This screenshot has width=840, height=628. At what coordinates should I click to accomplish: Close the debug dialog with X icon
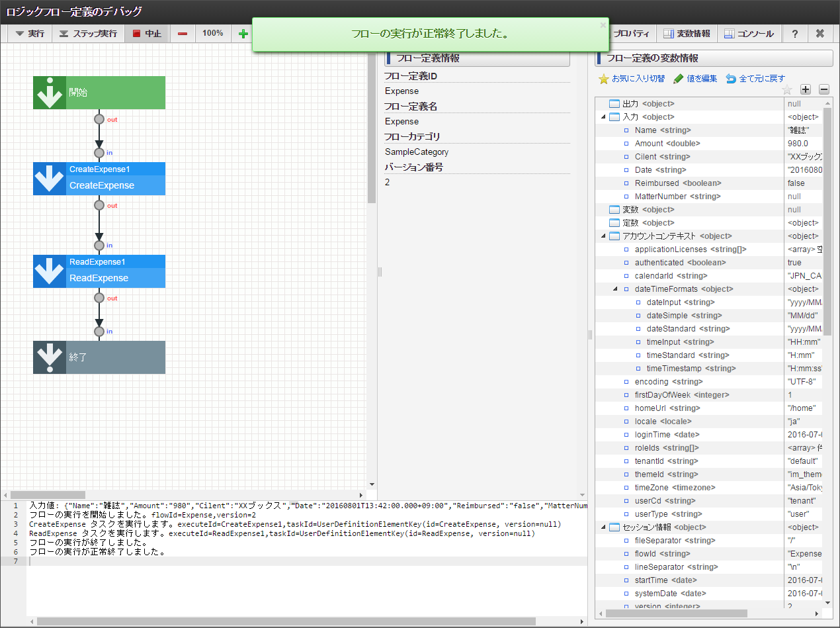pos(820,33)
